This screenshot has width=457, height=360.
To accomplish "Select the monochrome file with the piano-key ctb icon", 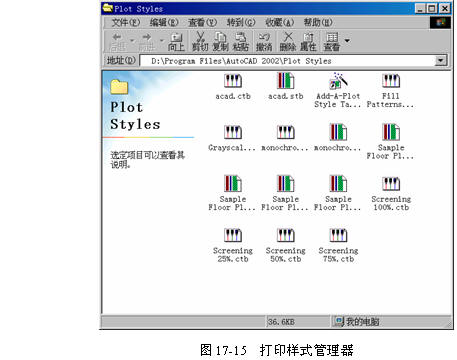I will click(x=285, y=138).
